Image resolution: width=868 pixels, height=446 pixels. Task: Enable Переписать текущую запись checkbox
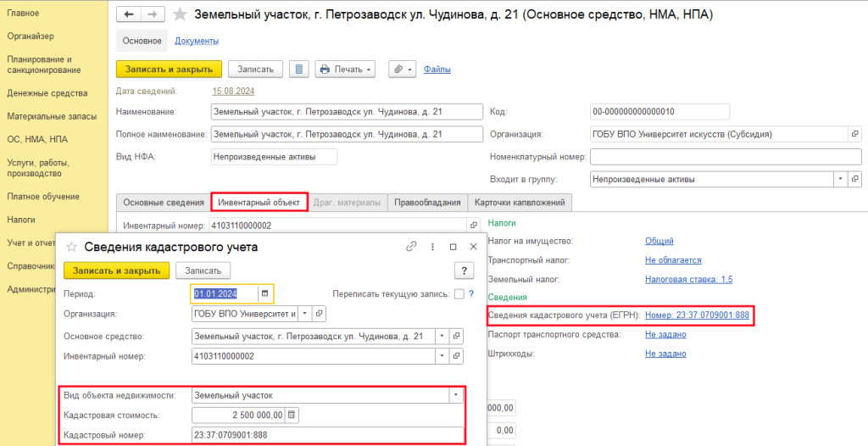pyautogui.click(x=459, y=294)
